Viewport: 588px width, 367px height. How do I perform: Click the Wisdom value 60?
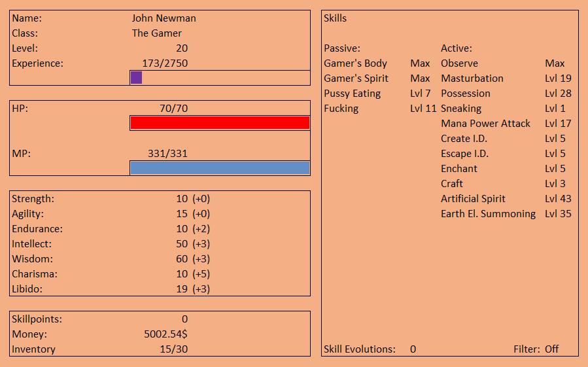pos(182,258)
